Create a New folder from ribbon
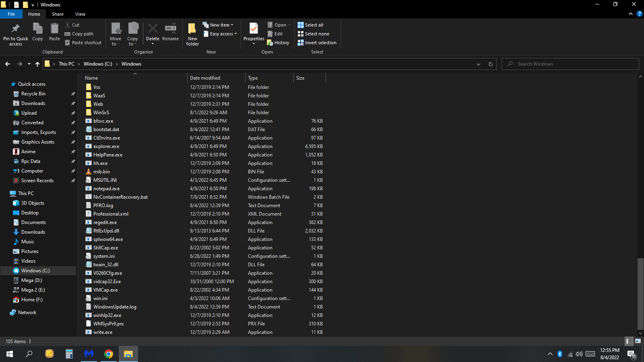Image resolution: width=644 pixels, height=362 pixels. 192,34
